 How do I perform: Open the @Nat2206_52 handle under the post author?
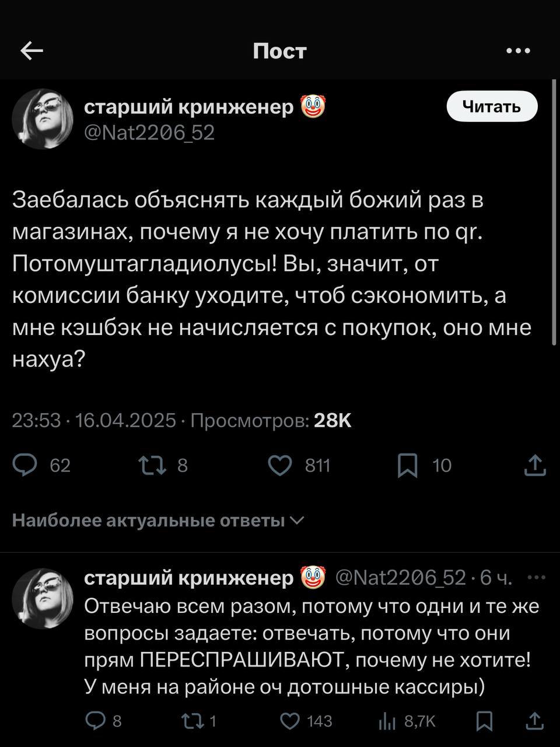point(149,134)
